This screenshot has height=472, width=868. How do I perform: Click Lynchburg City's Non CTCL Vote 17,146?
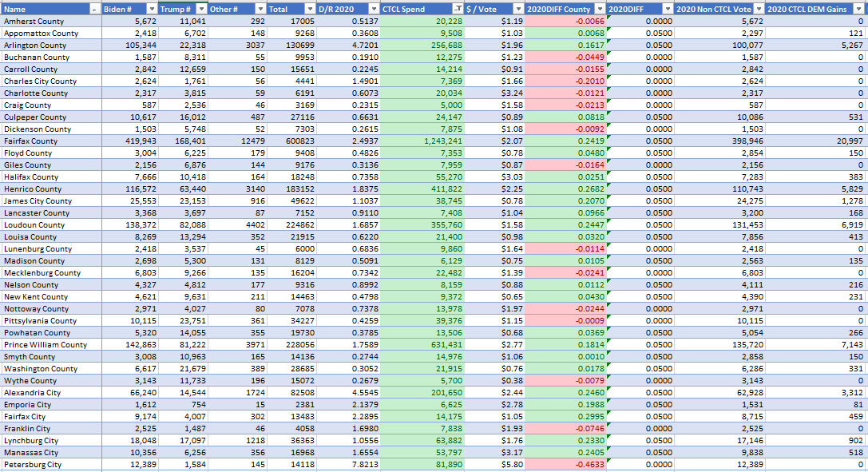(719, 441)
